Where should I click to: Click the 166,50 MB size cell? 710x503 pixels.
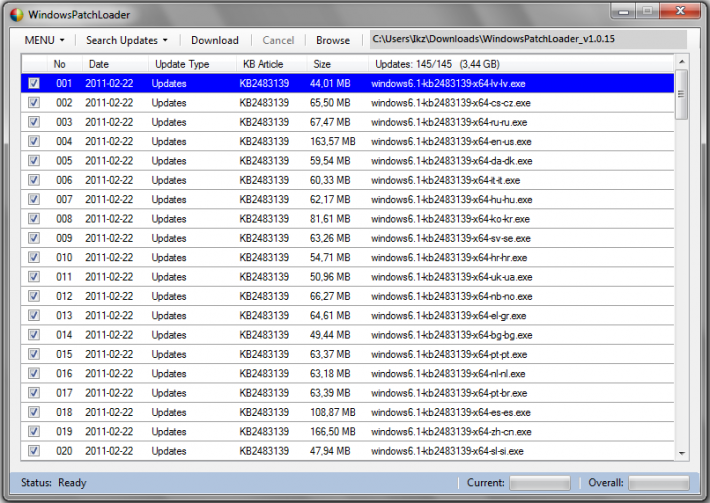333,432
